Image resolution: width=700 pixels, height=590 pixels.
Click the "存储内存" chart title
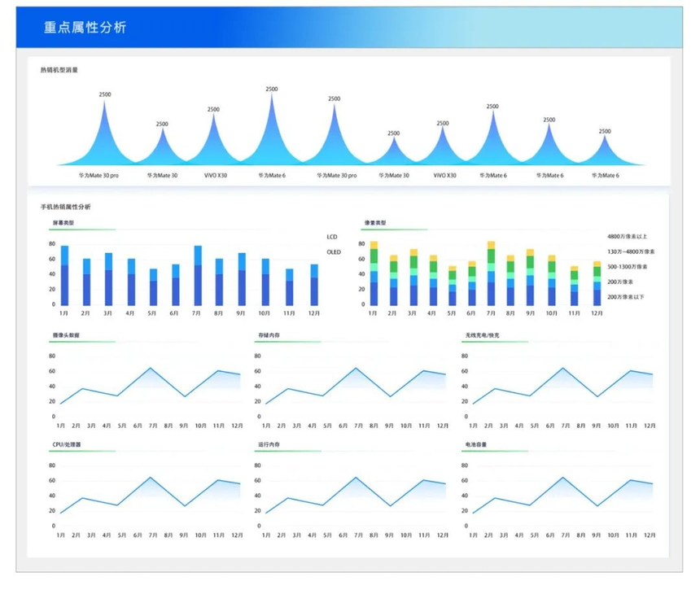(269, 335)
